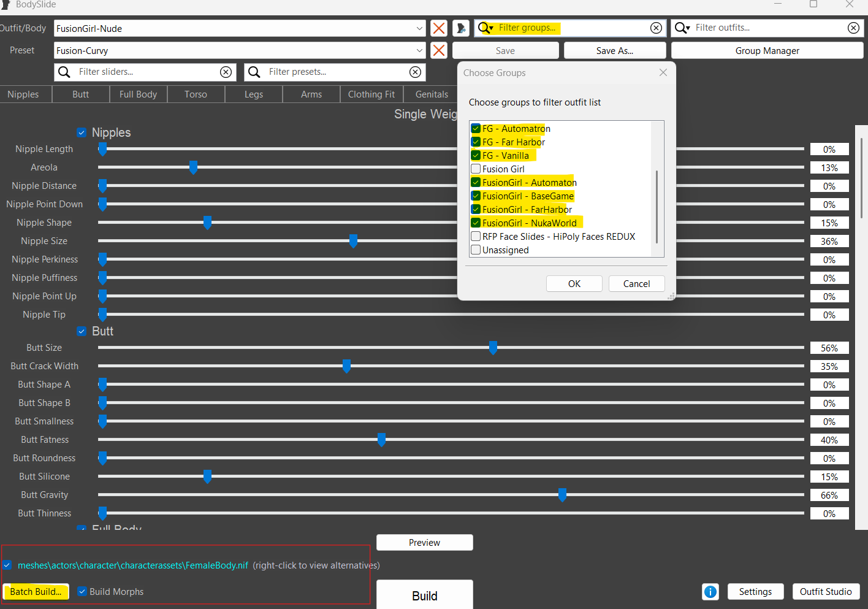This screenshot has height=609, width=868.
Task: Expand the Preset dropdown
Action: pos(419,50)
